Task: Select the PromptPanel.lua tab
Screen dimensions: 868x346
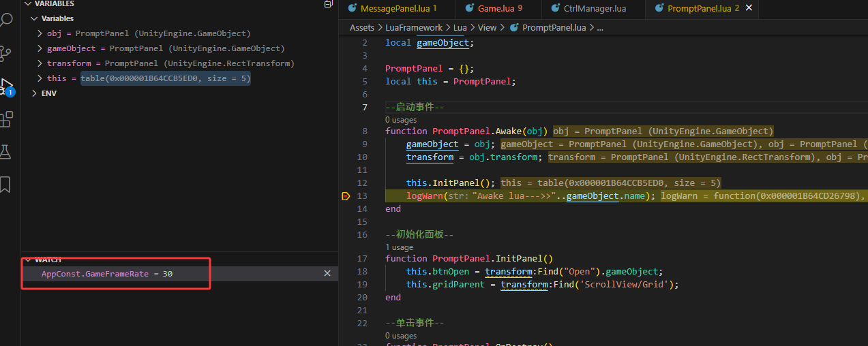Action: (x=702, y=8)
